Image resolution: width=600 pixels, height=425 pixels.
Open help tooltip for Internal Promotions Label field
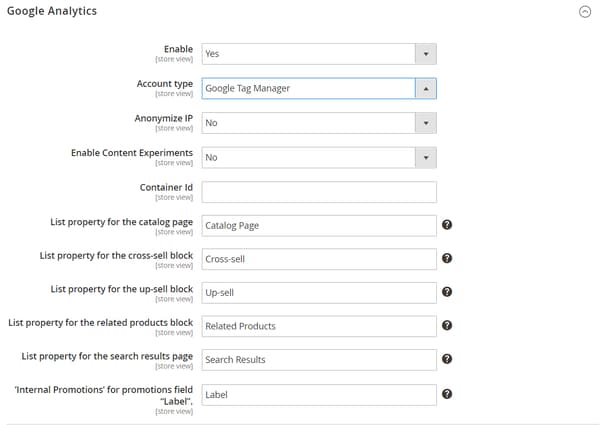[447, 394]
